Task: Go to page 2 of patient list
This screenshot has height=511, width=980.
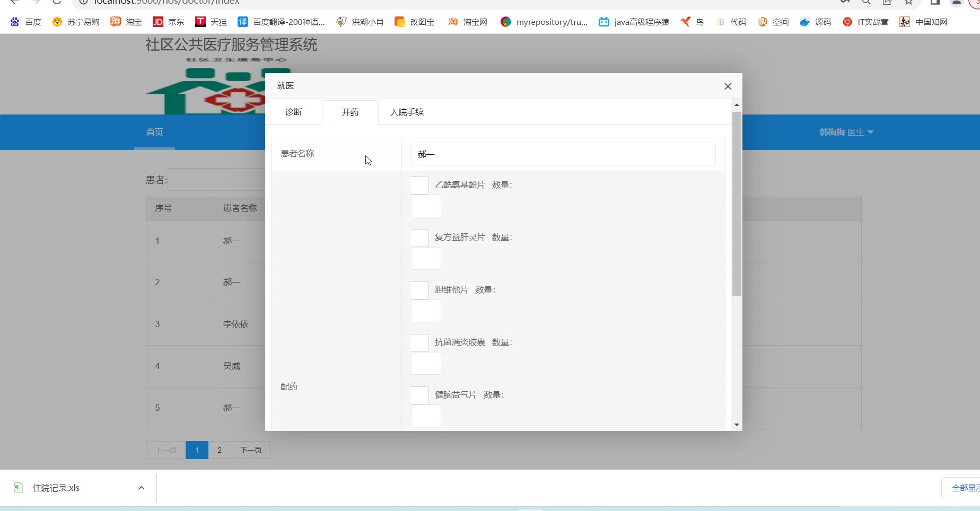Action: pos(220,450)
